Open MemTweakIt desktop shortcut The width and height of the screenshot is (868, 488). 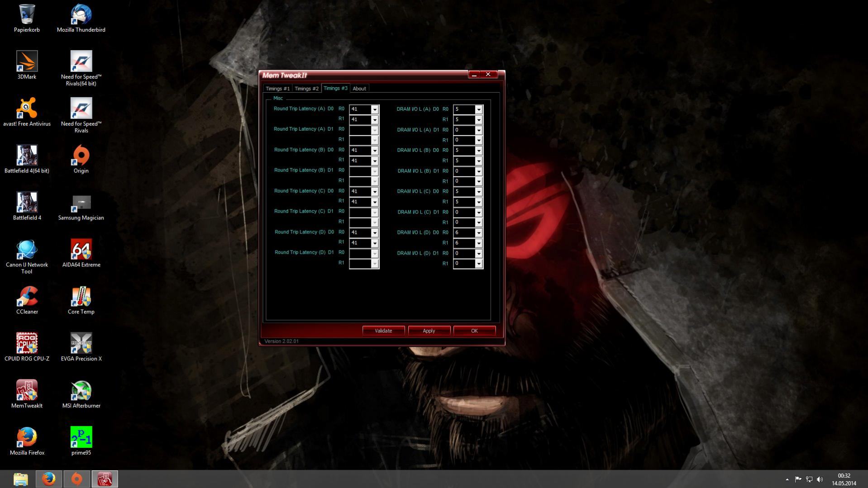27,395
